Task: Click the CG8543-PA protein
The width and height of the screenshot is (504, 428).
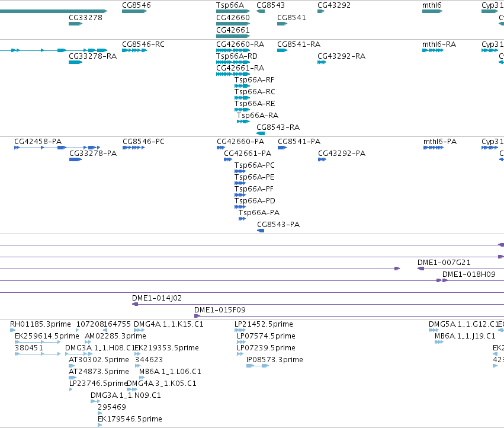Action: [x=261, y=231]
